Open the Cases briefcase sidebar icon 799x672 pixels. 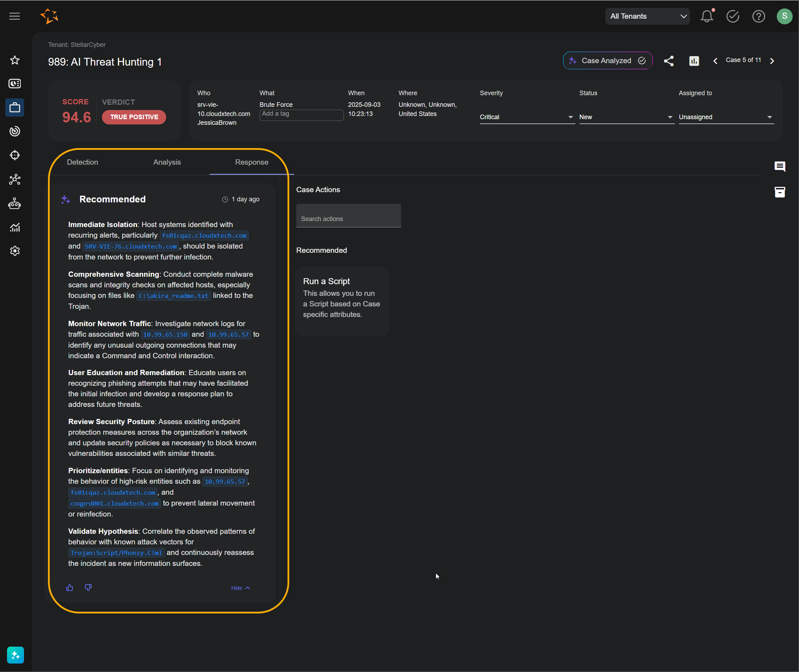point(14,108)
